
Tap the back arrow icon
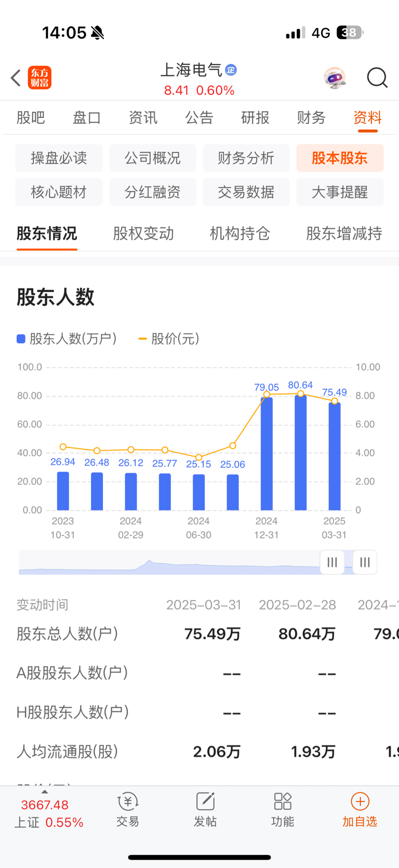(16, 78)
